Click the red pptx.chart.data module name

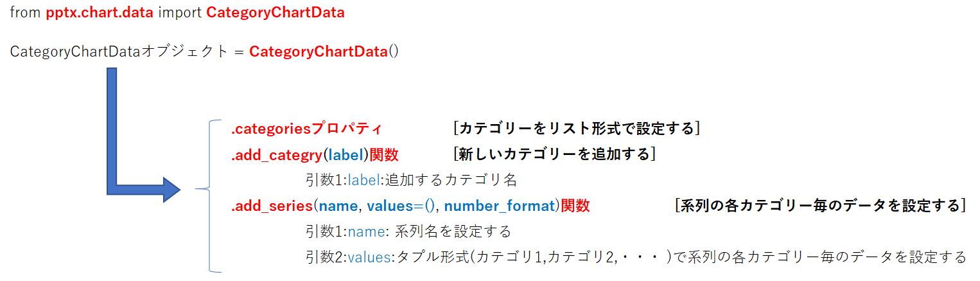tap(100, 14)
